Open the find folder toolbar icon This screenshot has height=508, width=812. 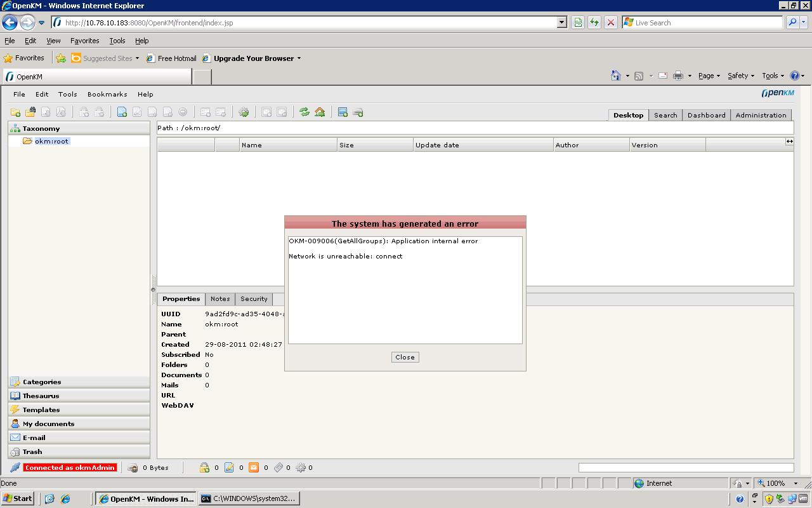[x=30, y=112]
